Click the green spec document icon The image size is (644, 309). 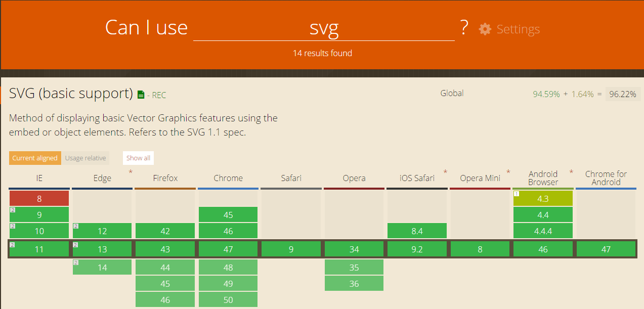140,94
